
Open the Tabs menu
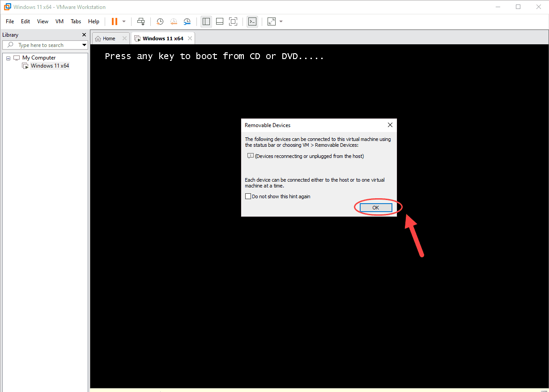76,21
